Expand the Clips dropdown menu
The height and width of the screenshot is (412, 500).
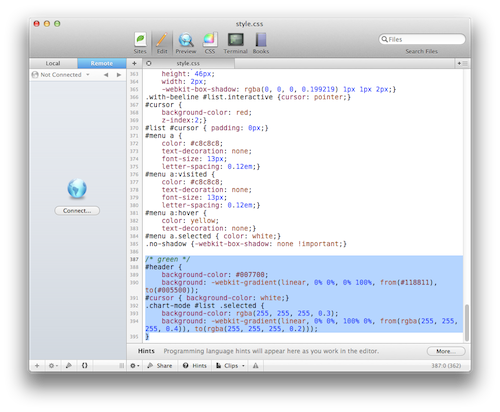pyautogui.click(x=230, y=366)
